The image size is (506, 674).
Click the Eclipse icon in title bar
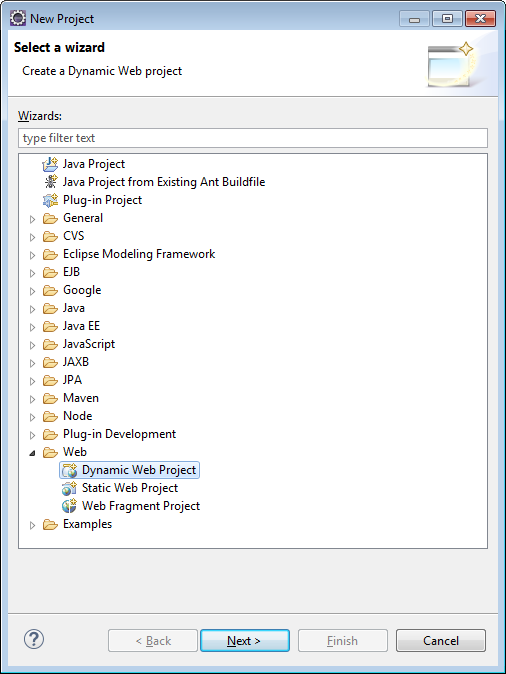click(18, 18)
